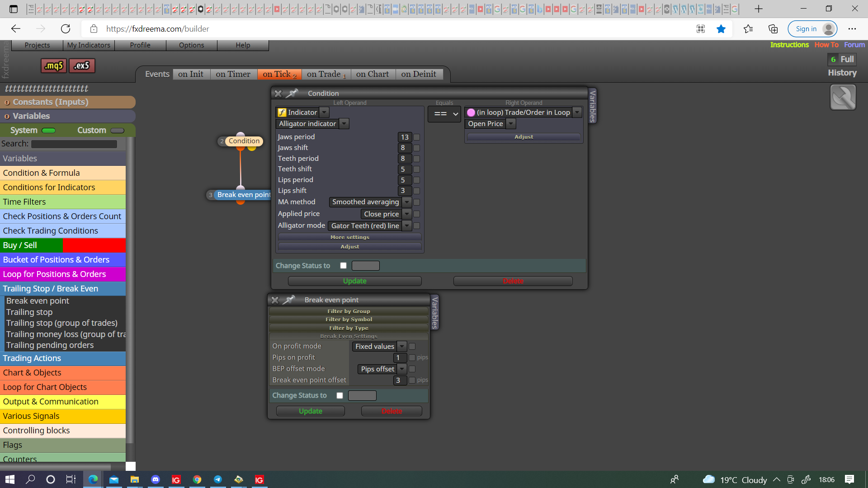Enable Change Status to in Condition panel
Screen dimensions: 868x488
(344, 266)
